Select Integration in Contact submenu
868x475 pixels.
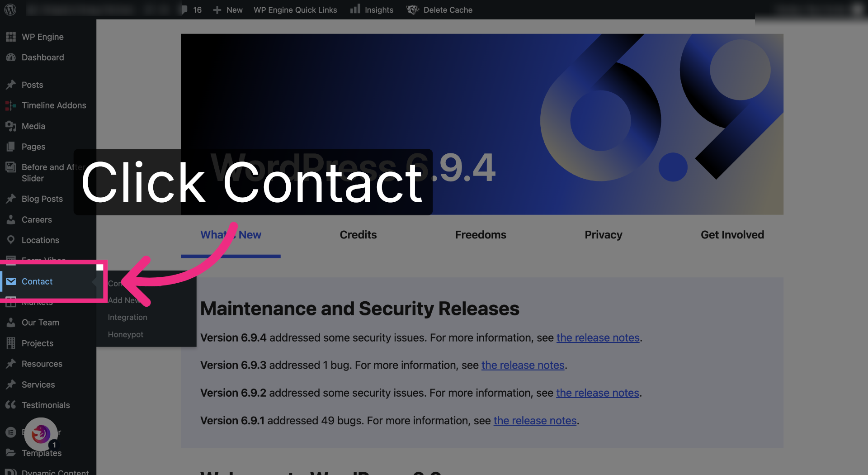pos(127,317)
